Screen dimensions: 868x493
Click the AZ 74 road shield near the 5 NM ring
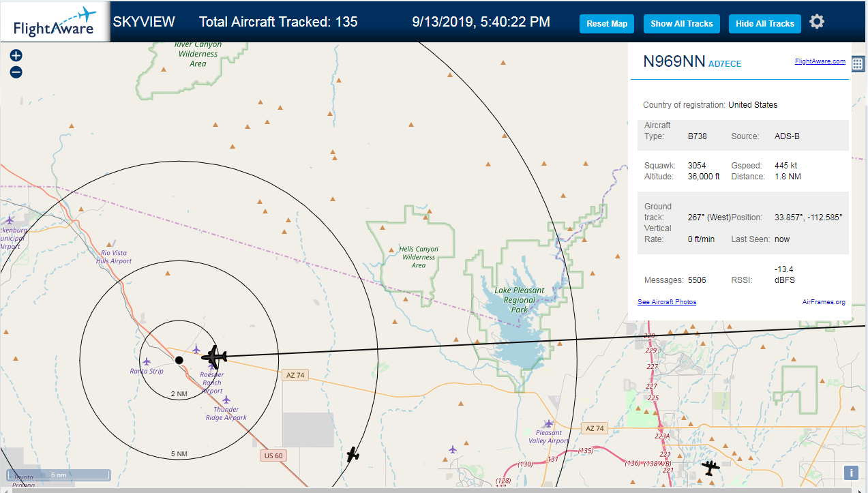pos(295,375)
